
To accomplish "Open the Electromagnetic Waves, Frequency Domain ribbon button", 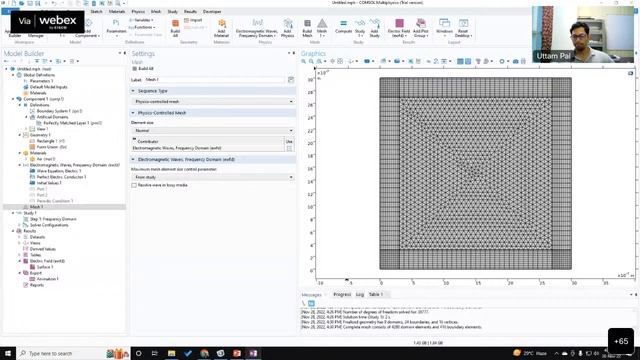I will [257, 28].
